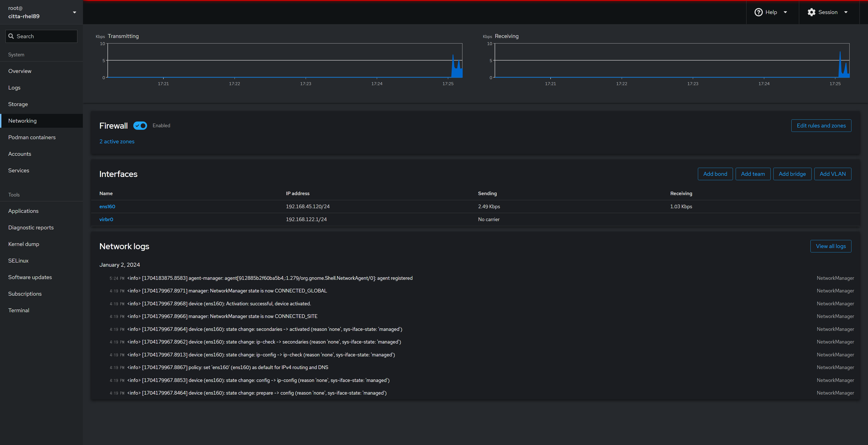Open the virbr0 interface link
Viewport: 868px width, 445px height.
pyautogui.click(x=106, y=219)
